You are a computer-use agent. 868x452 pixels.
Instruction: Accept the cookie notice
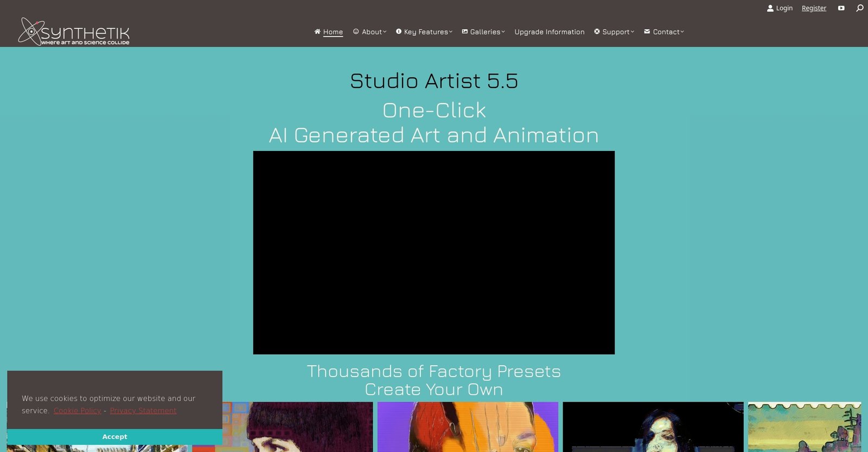[114, 437]
